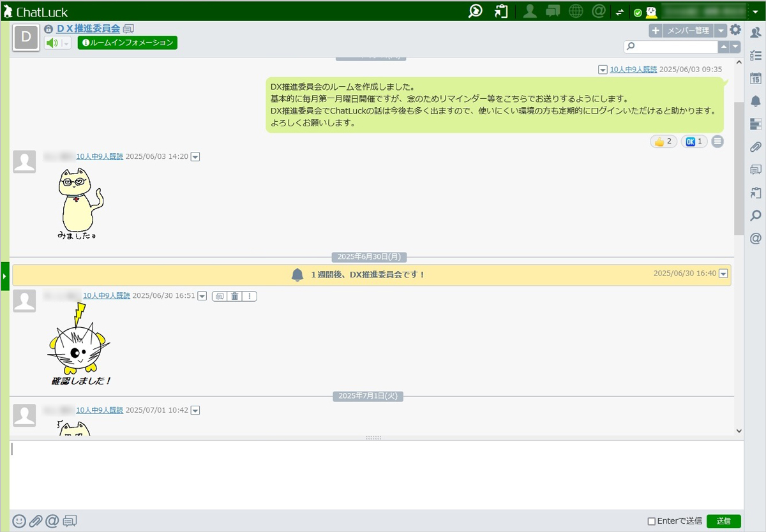
Task: Toggle the OK reaction with count 1
Action: (694, 142)
